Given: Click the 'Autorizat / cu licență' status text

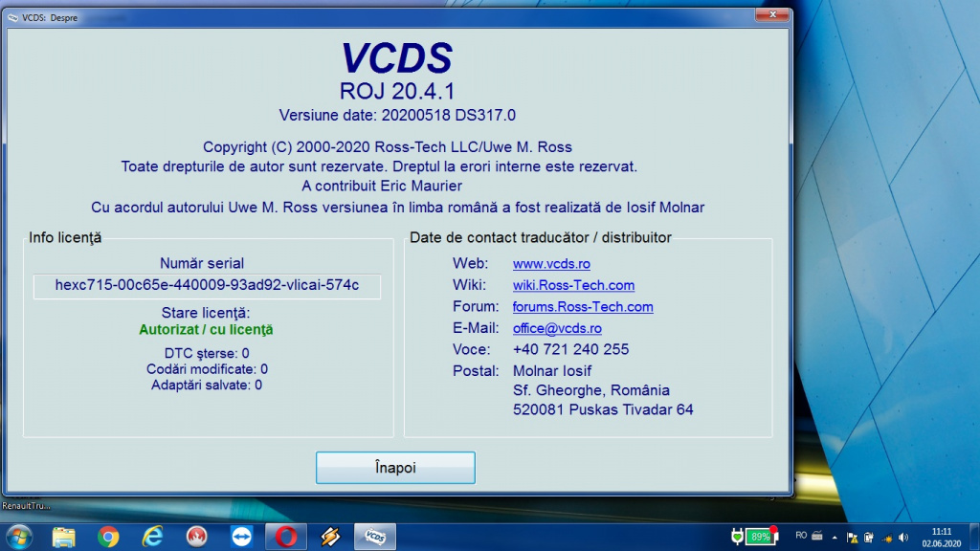Looking at the screenshot, I should [206, 329].
